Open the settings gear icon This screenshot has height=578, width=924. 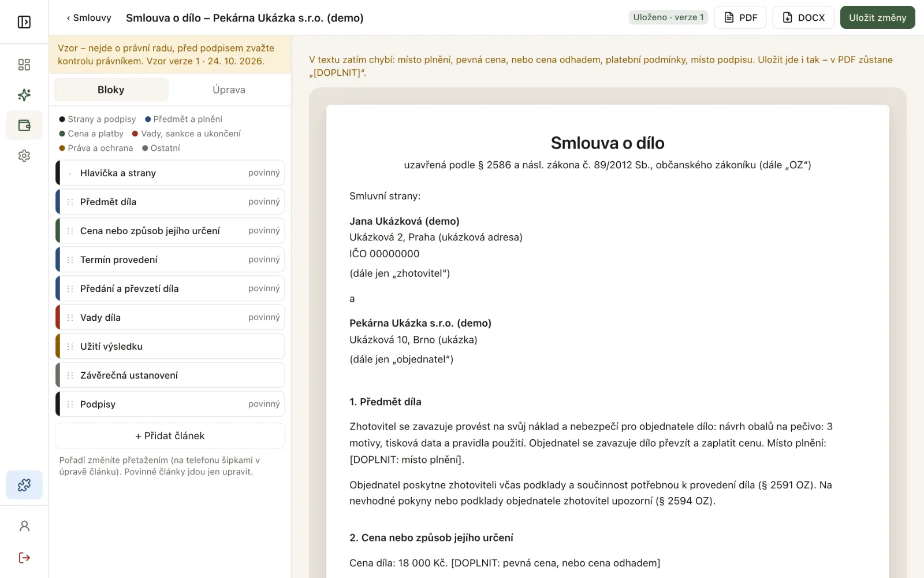[24, 155]
